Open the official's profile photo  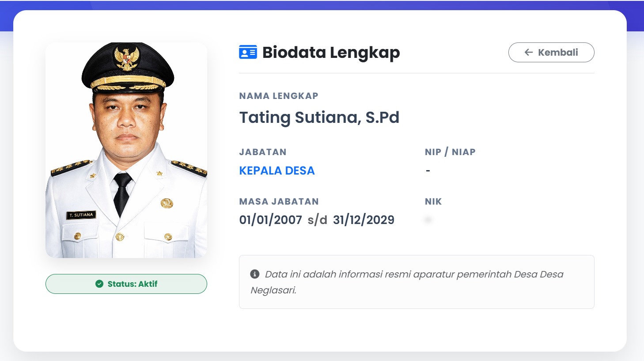pos(126,150)
